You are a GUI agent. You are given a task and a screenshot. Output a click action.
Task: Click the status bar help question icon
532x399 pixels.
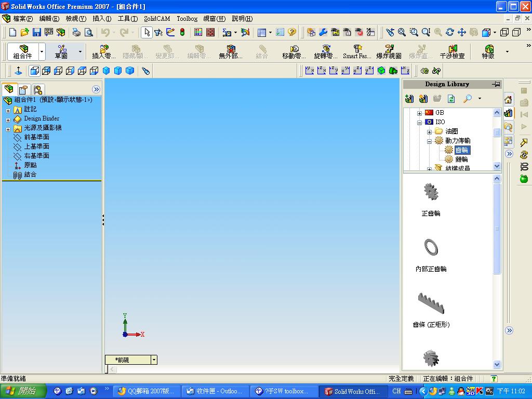[x=494, y=378]
